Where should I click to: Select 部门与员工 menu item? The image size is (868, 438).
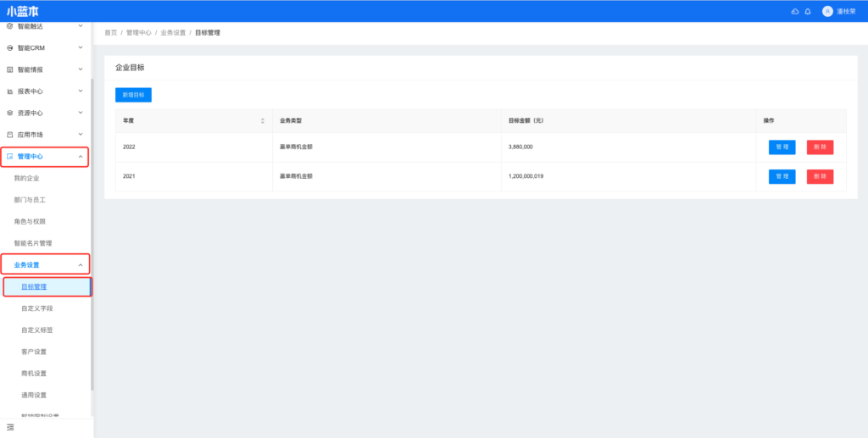click(30, 200)
